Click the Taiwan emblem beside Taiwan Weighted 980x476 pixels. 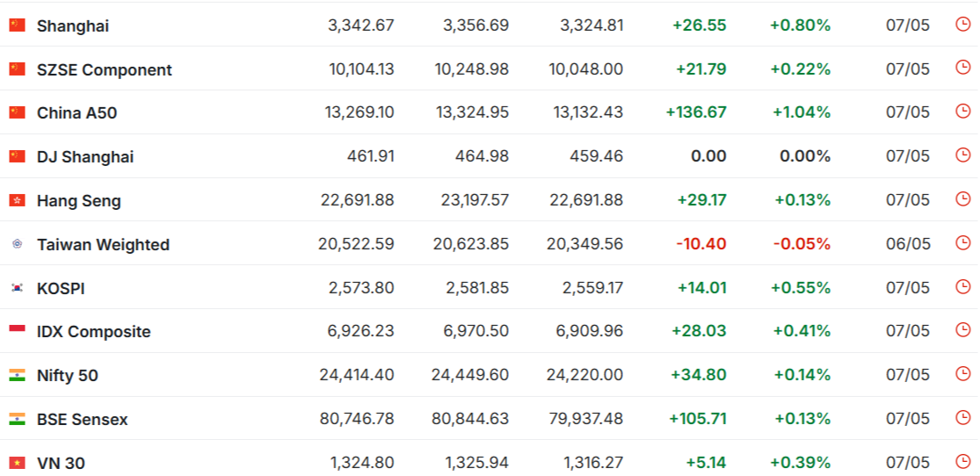(x=17, y=243)
